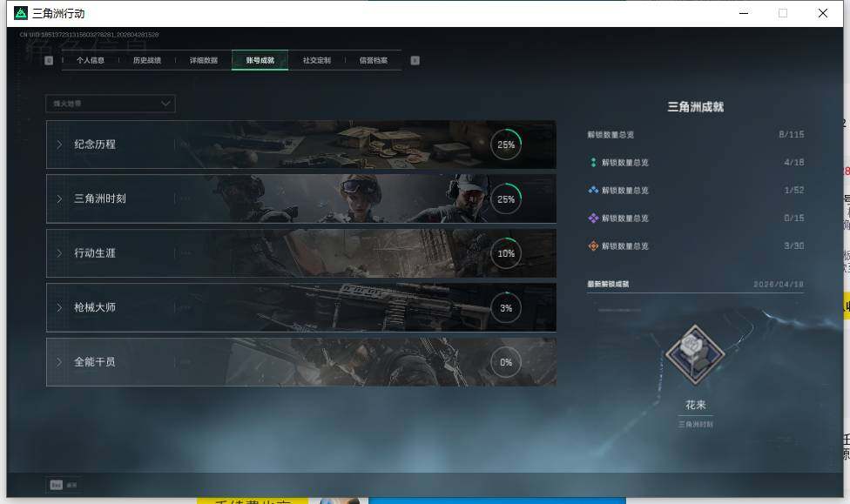This screenshot has width=850, height=504.
Task: Click the 4/18 unlock count
Action: click(793, 162)
